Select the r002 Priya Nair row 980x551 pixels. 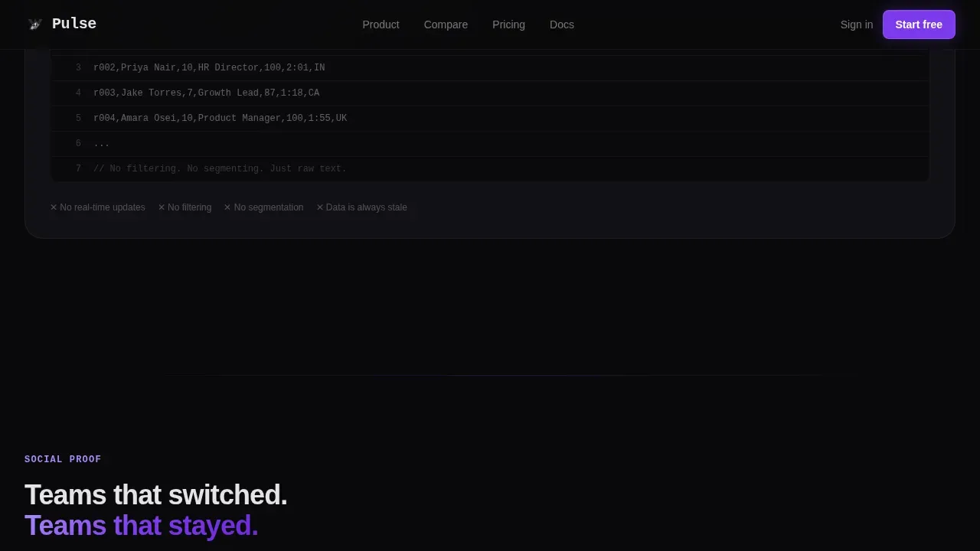point(490,68)
